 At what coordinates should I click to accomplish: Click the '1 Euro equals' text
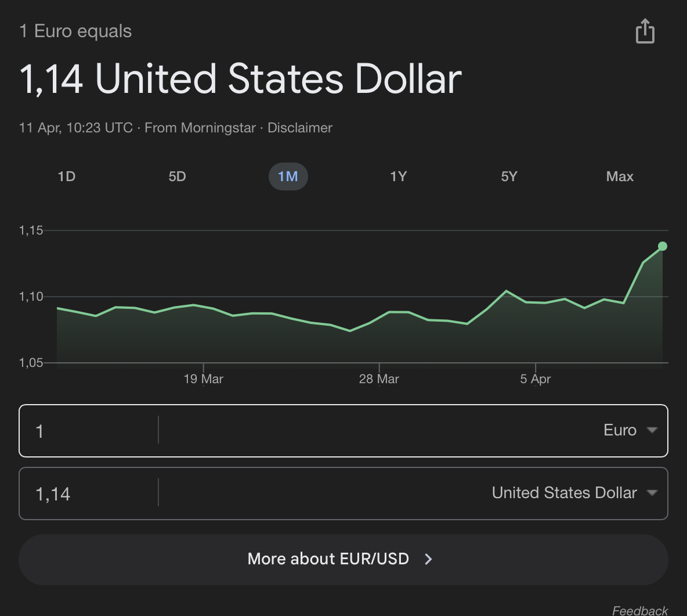pos(75,31)
